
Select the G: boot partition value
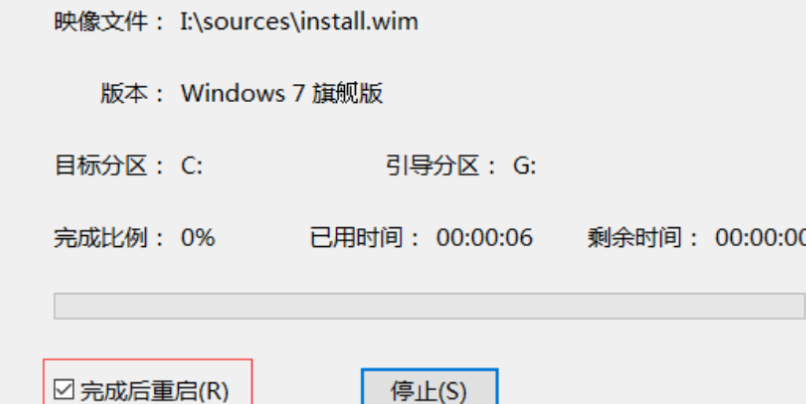point(524,166)
